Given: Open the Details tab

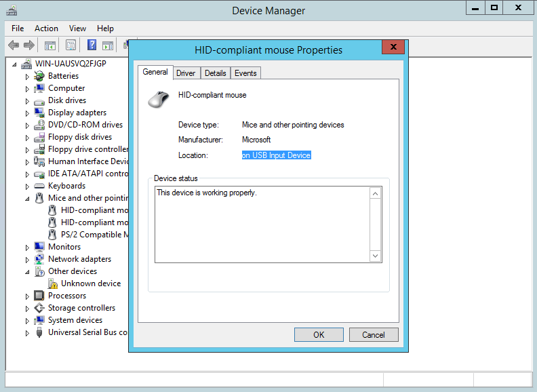Looking at the screenshot, I should (x=215, y=73).
